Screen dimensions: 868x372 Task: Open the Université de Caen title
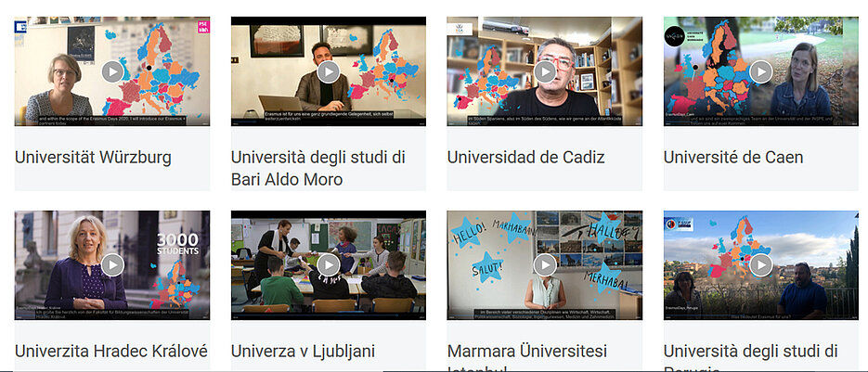tap(733, 158)
